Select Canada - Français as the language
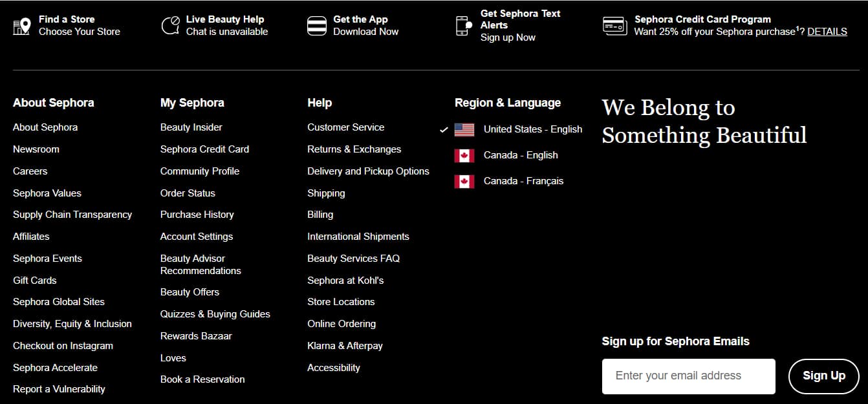The image size is (868, 404). point(524,180)
